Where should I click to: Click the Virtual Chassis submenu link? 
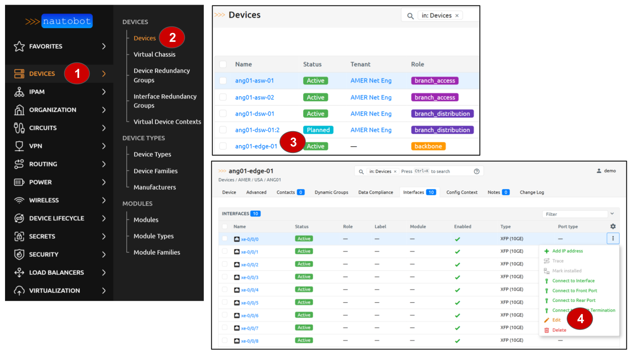[x=154, y=54]
